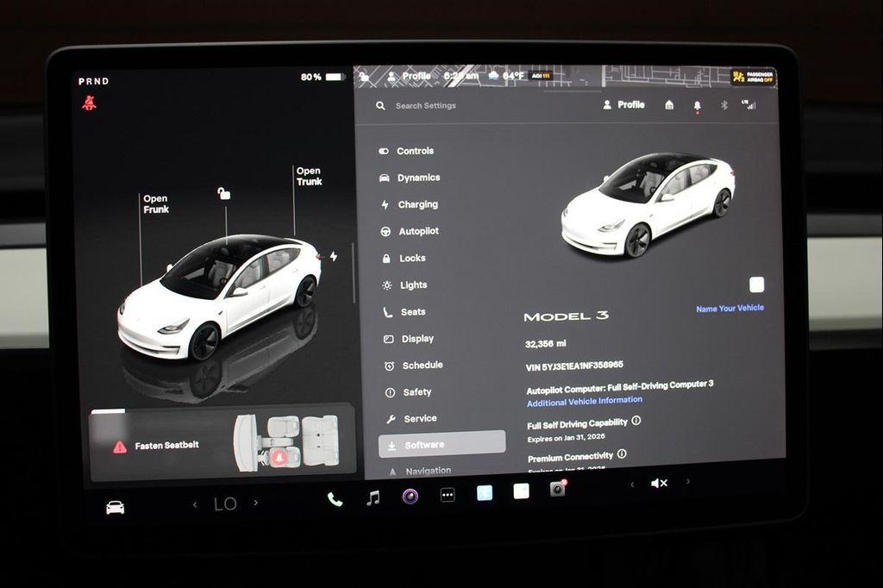Open the Dashcam viewer from the dock
Viewport: 883px width, 588px height.
click(559, 489)
